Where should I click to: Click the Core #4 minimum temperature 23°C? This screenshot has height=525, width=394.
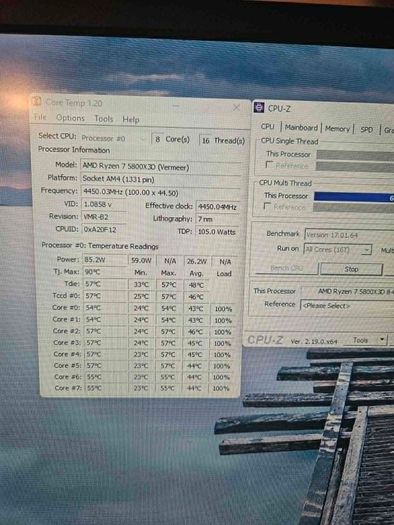141,354
